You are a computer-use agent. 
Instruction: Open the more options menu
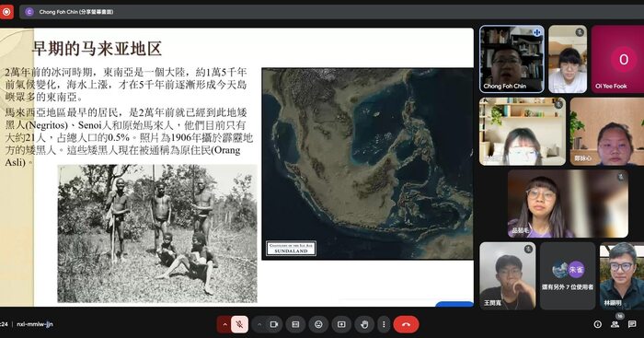pos(384,324)
